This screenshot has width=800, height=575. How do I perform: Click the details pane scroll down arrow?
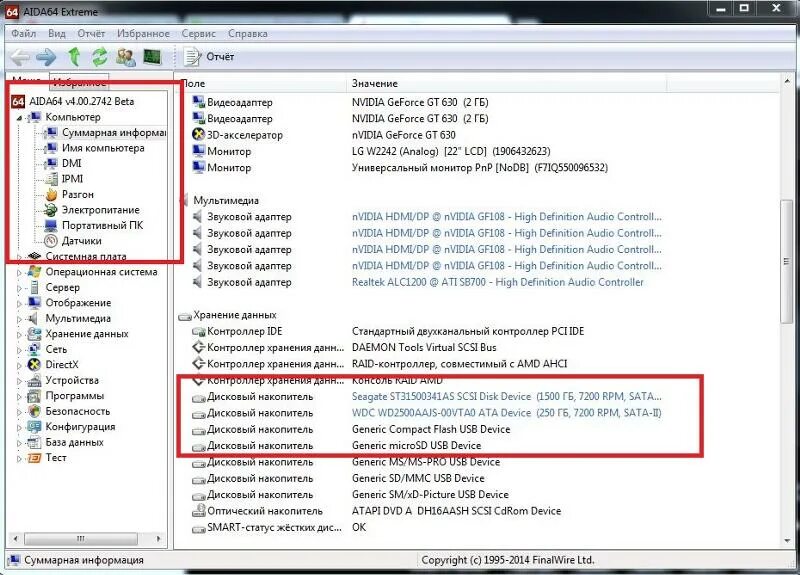787,541
